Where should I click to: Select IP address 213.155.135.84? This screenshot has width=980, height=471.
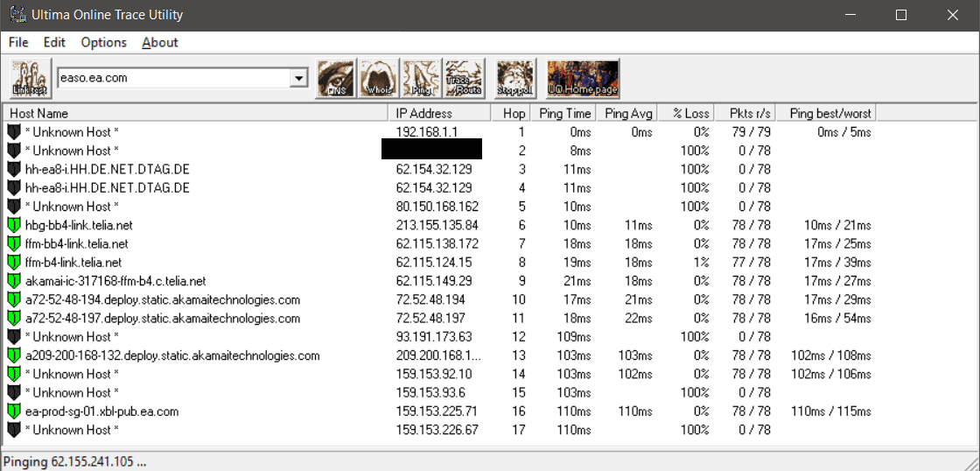pos(437,225)
